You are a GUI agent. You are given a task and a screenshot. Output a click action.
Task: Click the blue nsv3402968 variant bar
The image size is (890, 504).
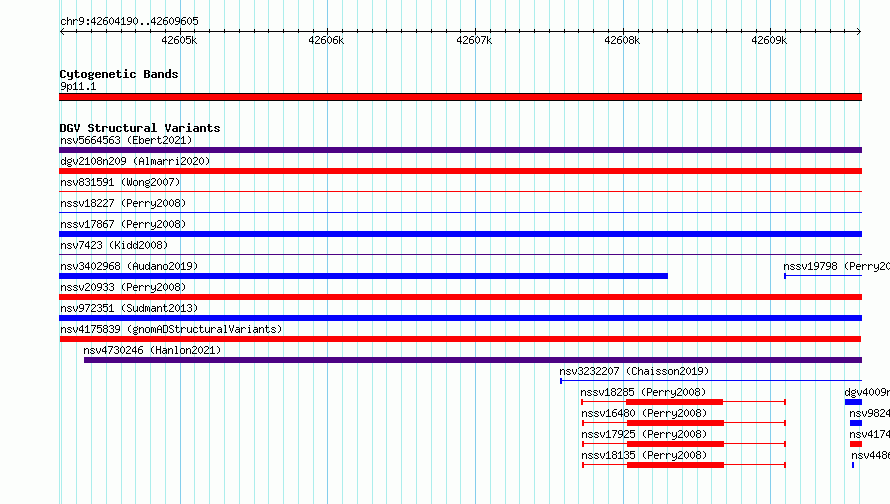click(x=363, y=276)
